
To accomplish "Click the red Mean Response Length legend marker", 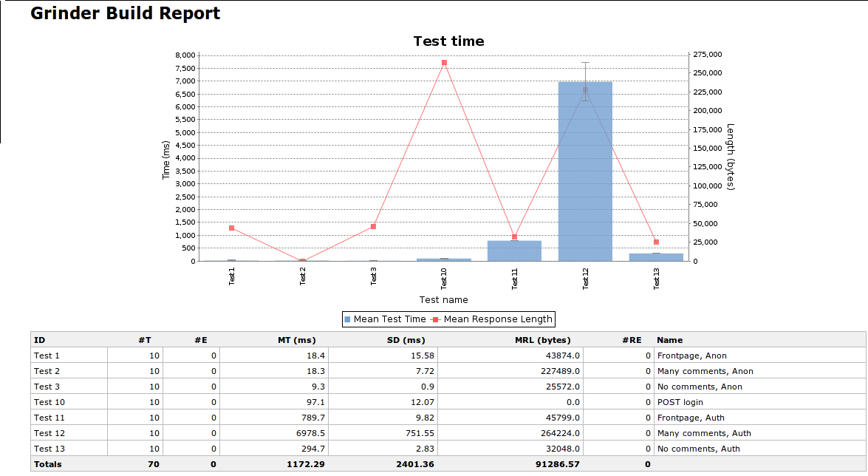I will (x=437, y=319).
